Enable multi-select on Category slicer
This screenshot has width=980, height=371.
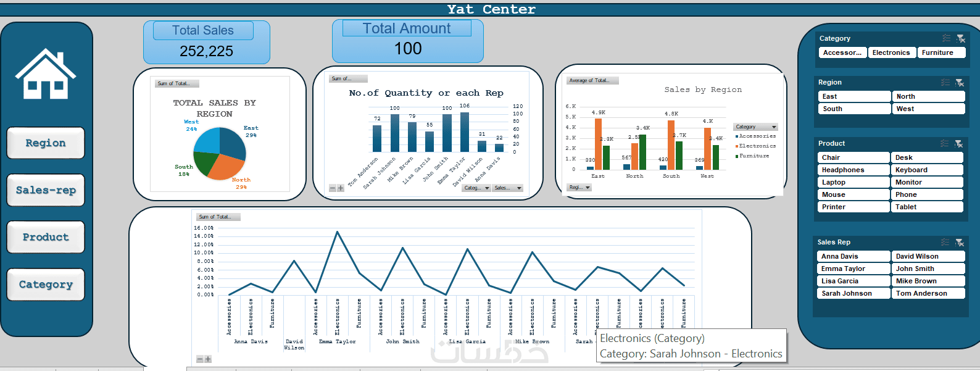coord(946,38)
